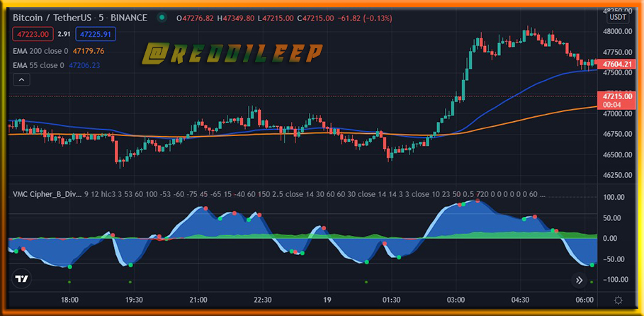The image size is (644, 316).
Task: Click the 46250.00 price axis label
Action: [617, 175]
